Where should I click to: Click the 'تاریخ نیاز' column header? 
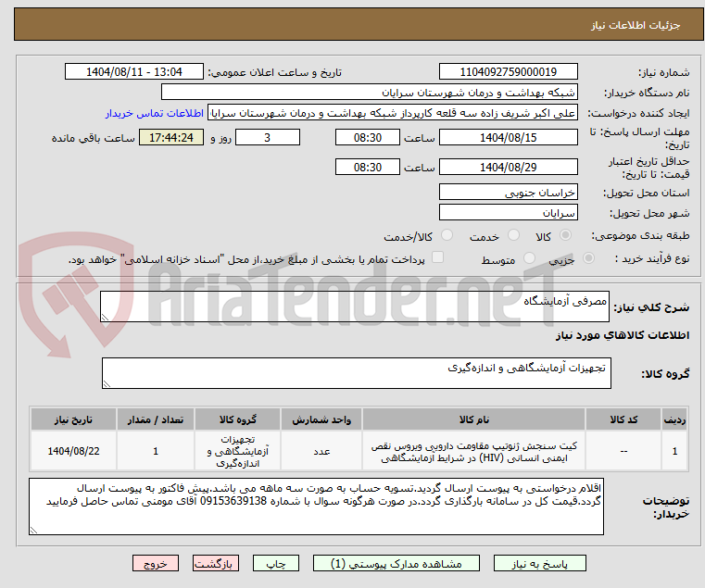pos(73,419)
